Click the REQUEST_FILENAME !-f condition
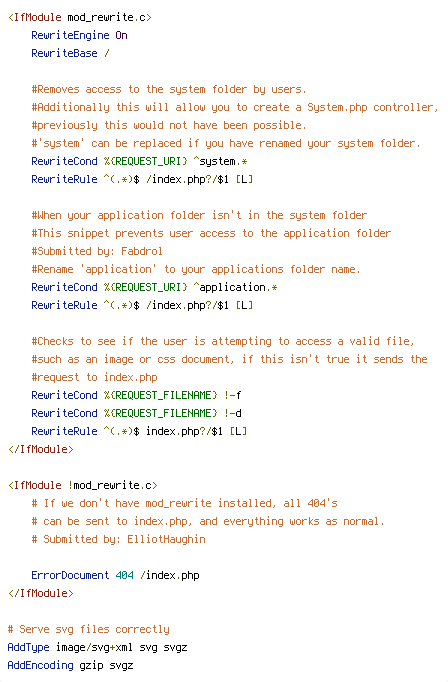The height and width of the screenshot is (682, 448). pos(136,395)
